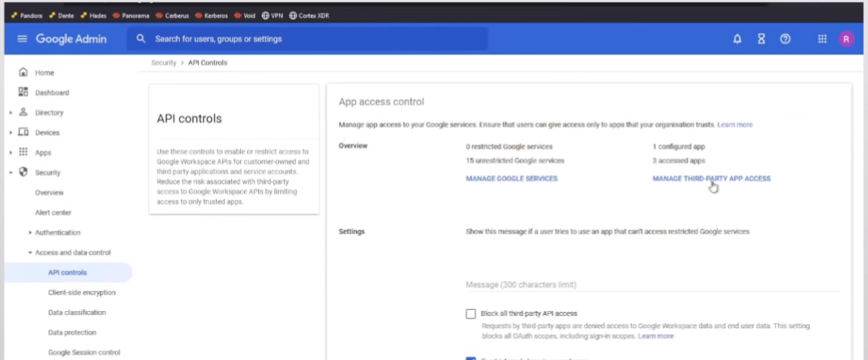Open Overview under Security
The width and height of the screenshot is (868, 360).
[x=50, y=192]
